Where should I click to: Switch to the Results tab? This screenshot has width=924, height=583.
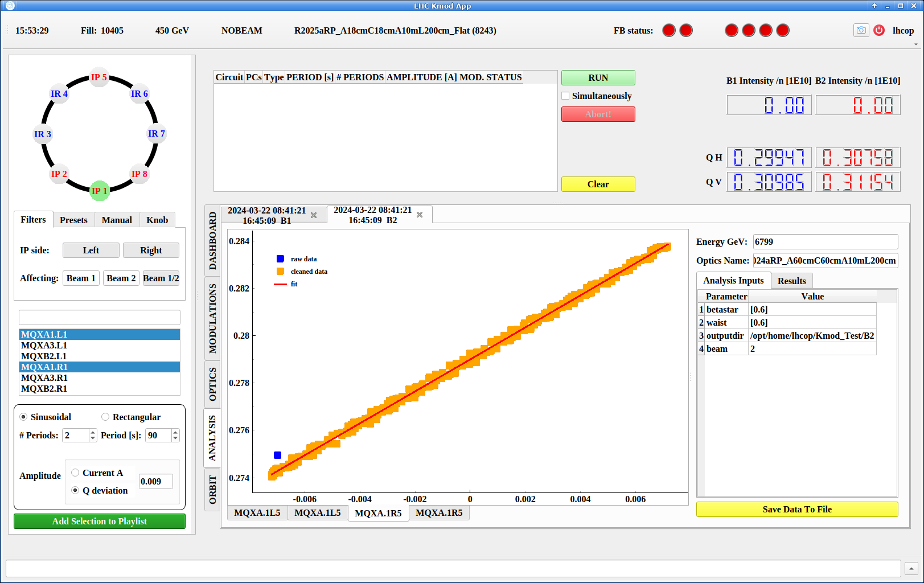coord(792,281)
